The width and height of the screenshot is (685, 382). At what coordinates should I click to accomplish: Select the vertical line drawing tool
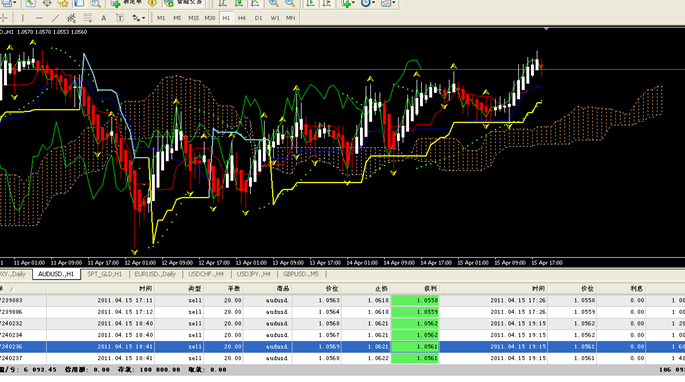23,18
